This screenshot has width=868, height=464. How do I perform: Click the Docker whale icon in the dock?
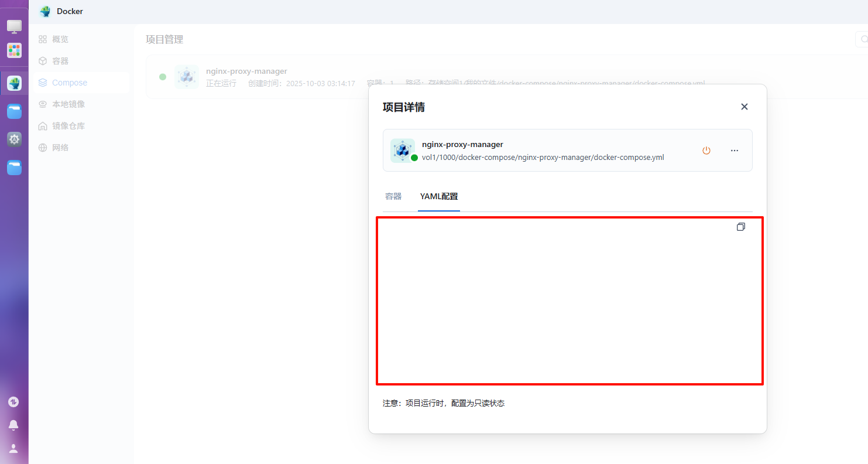(14, 83)
